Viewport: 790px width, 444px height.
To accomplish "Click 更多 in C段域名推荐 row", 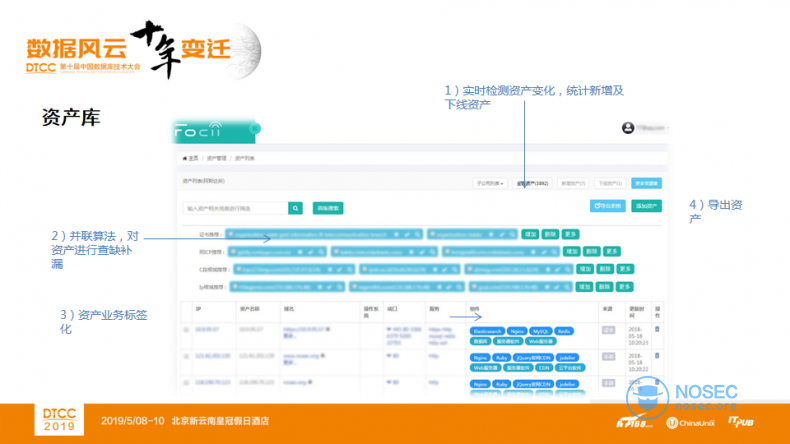I will click(625, 269).
